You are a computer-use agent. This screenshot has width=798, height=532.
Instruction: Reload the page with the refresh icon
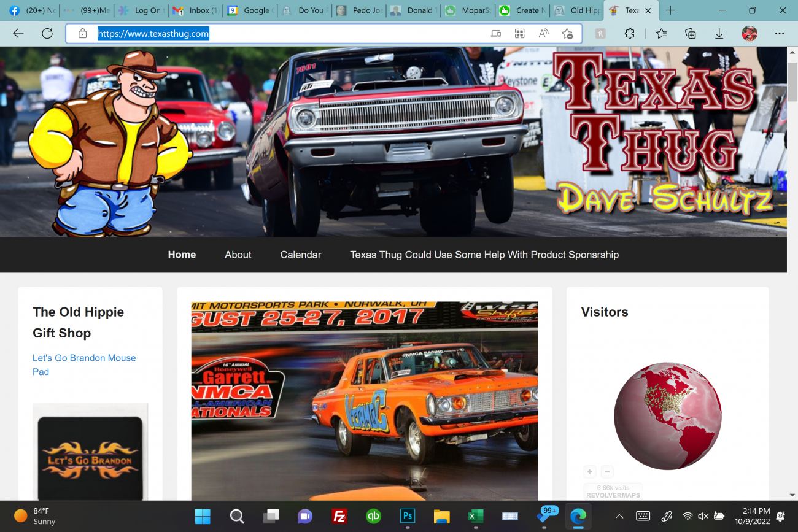click(x=47, y=34)
